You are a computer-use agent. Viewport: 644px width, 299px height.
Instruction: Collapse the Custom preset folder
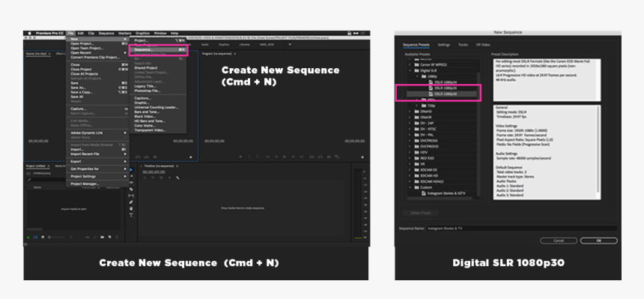pyautogui.click(x=410, y=187)
